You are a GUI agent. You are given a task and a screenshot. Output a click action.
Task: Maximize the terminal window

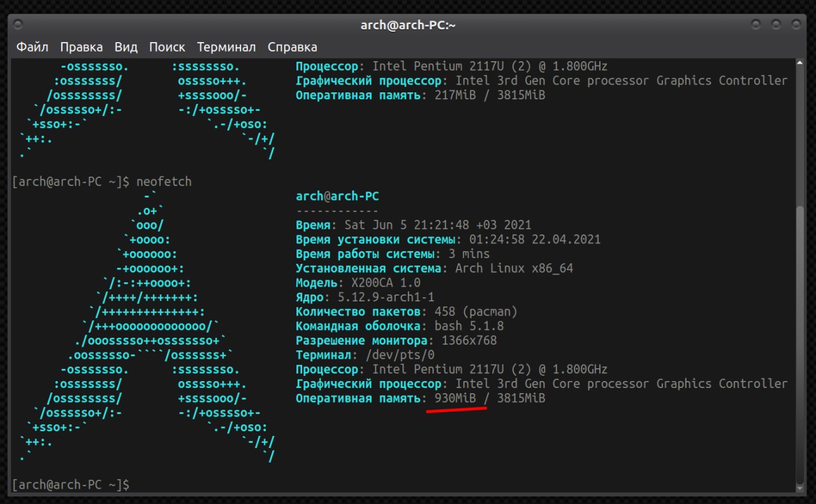click(x=776, y=25)
